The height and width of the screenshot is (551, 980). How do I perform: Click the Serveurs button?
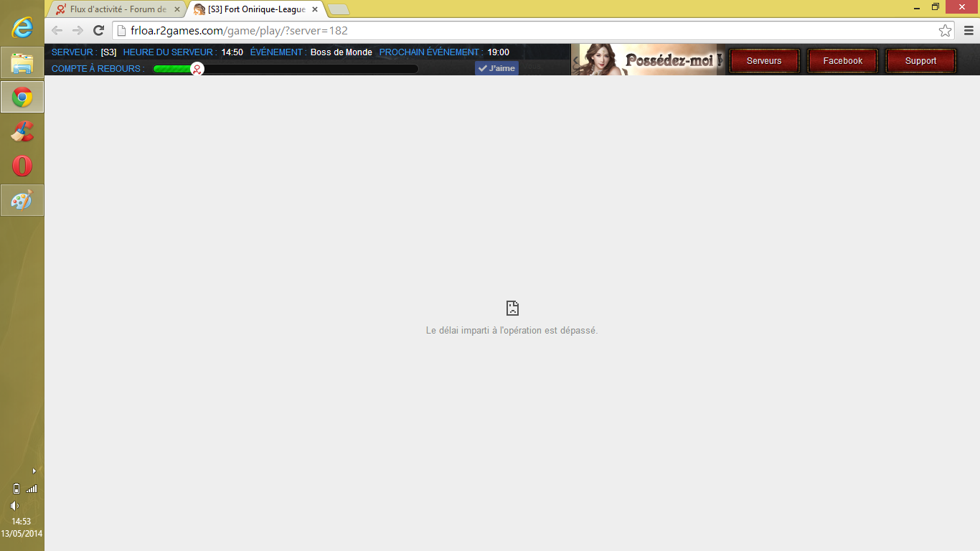(x=764, y=61)
